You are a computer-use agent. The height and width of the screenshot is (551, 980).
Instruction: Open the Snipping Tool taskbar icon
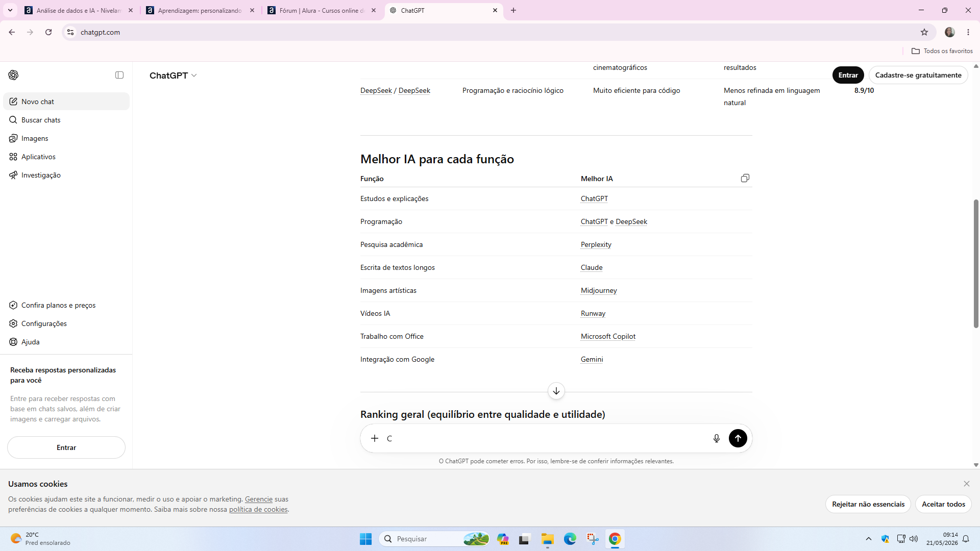click(593, 539)
